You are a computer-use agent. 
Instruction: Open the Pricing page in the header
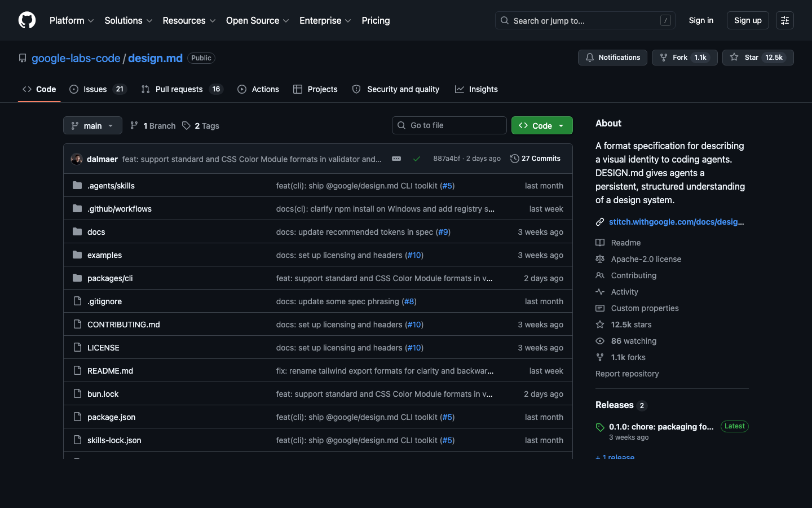click(376, 20)
